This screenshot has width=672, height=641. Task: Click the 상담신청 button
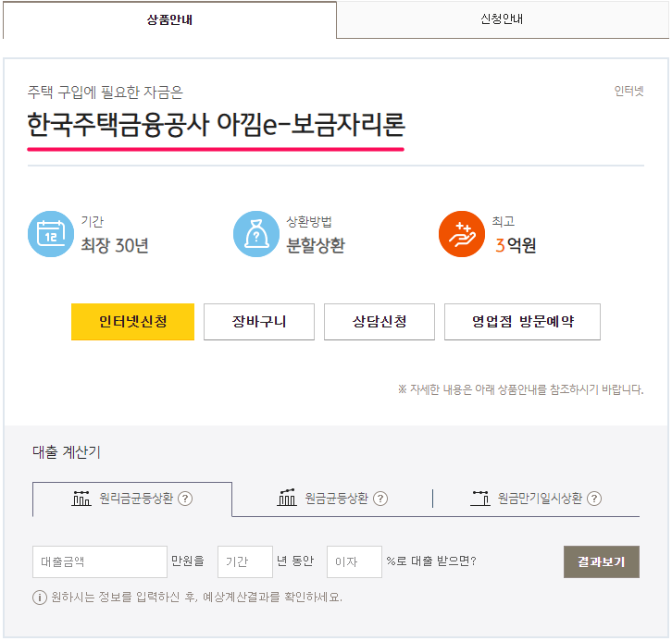point(380,322)
